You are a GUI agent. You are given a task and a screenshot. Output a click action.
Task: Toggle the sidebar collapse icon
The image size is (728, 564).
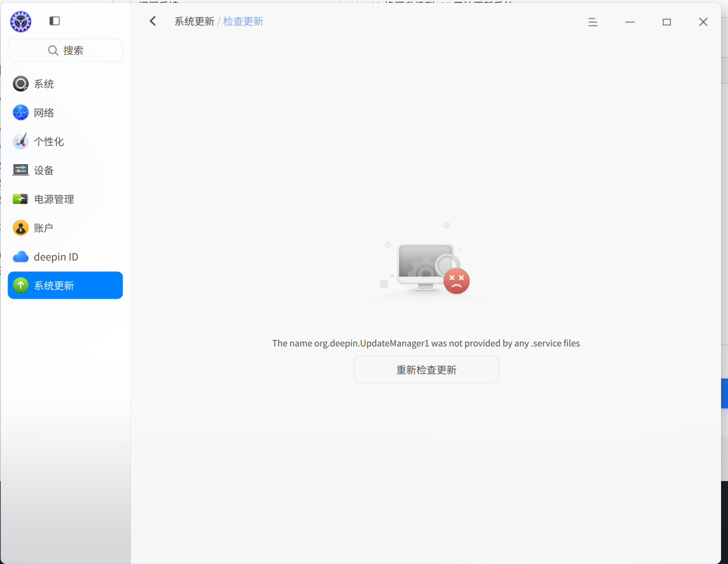[x=55, y=21]
